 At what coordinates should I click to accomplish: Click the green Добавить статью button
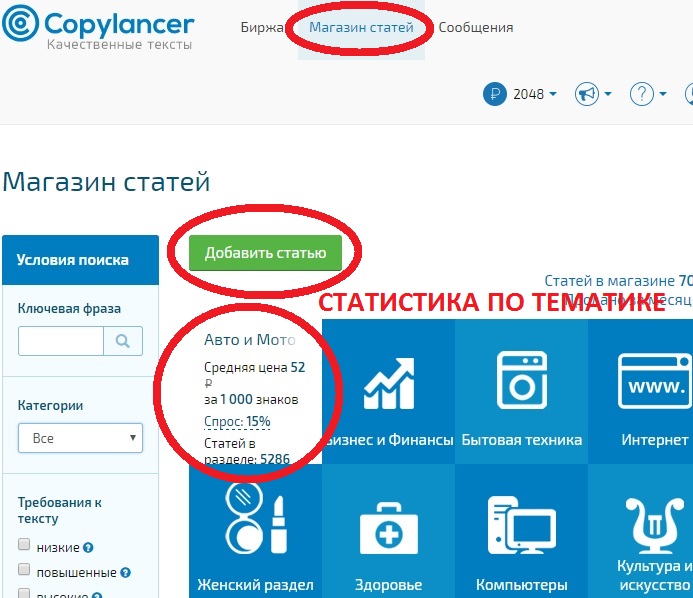pyautogui.click(x=265, y=253)
